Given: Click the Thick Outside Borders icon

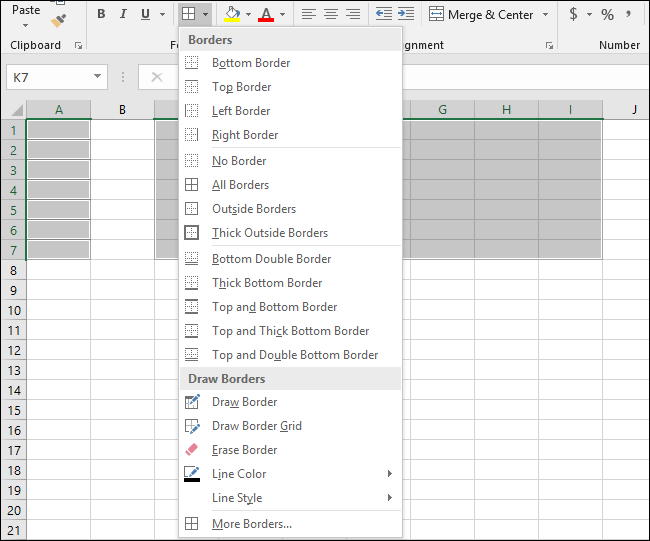Looking at the screenshot, I should click(192, 233).
